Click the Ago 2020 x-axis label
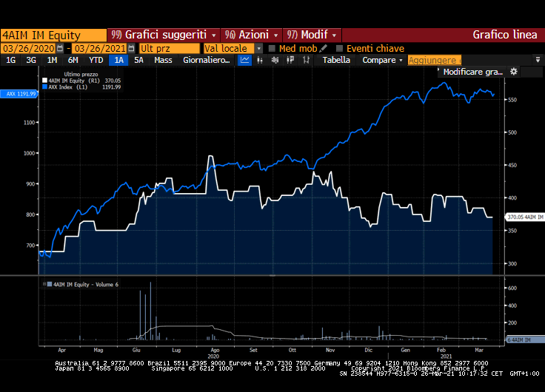This screenshot has width=545, height=392. [215, 353]
